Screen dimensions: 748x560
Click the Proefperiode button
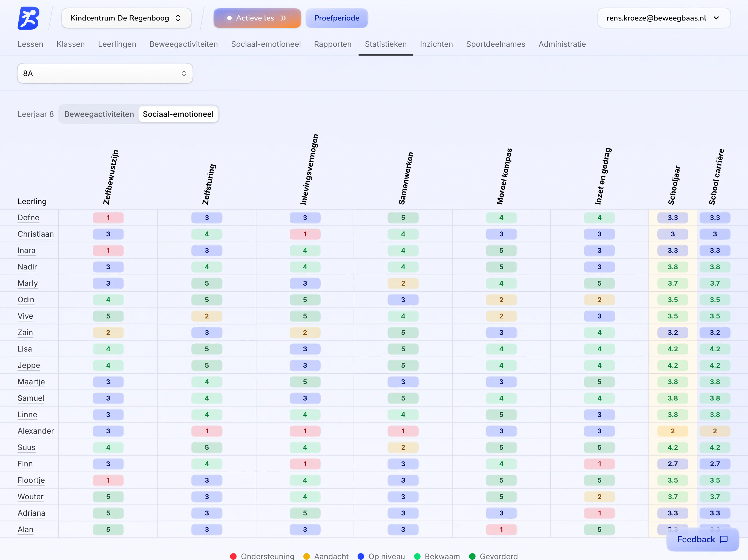click(337, 18)
